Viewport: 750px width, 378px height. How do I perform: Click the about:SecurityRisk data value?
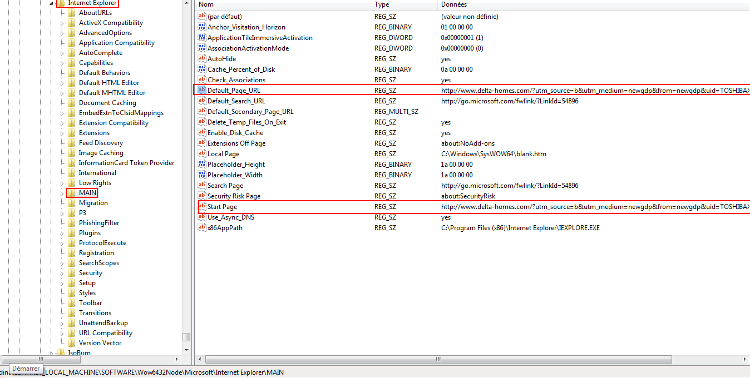click(468, 196)
